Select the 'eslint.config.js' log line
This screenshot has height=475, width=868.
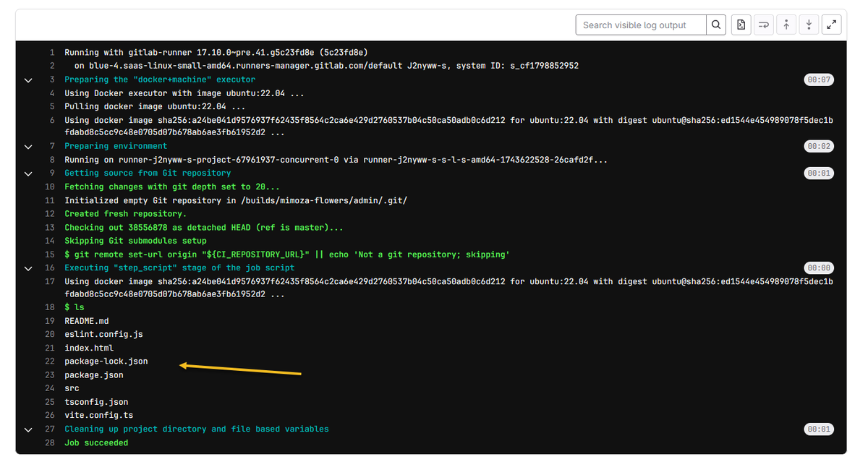(103, 334)
